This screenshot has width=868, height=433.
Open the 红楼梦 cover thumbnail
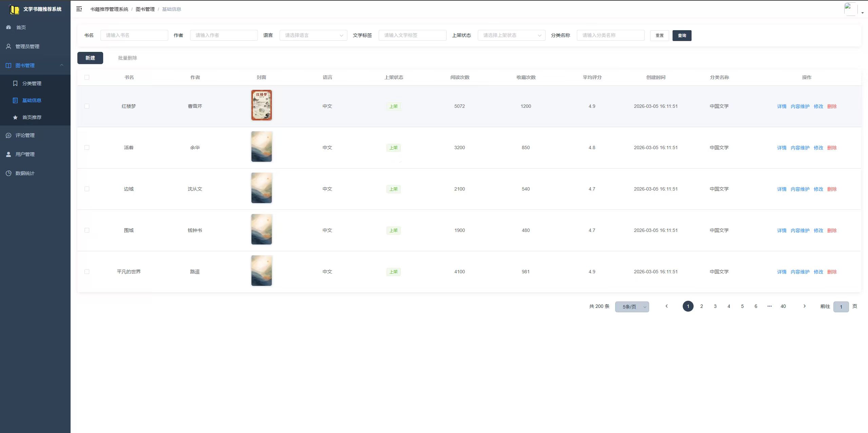pyautogui.click(x=262, y=105)
